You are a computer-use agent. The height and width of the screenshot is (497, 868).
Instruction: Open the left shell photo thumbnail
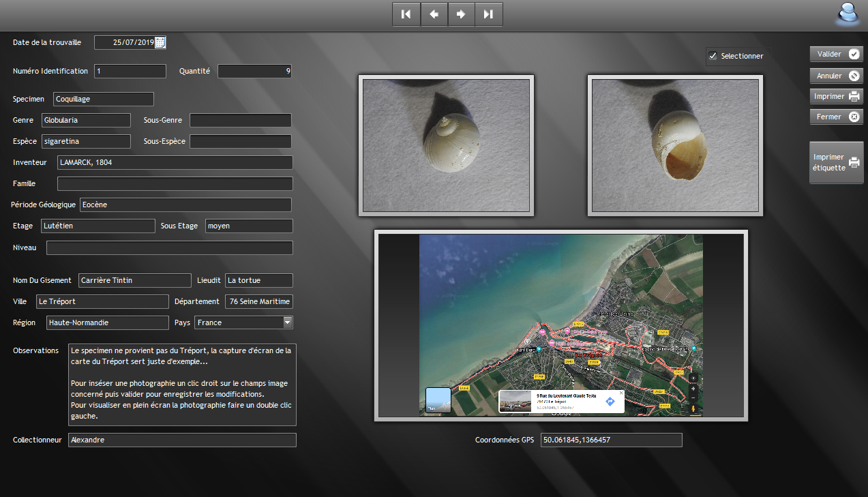[x=446, y=145]
